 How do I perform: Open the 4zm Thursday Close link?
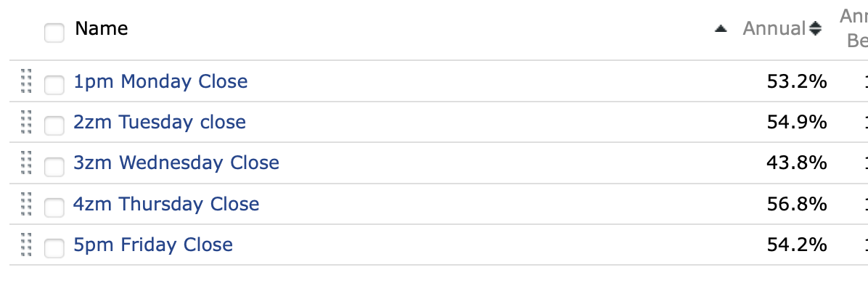click(x=166, y=204)
